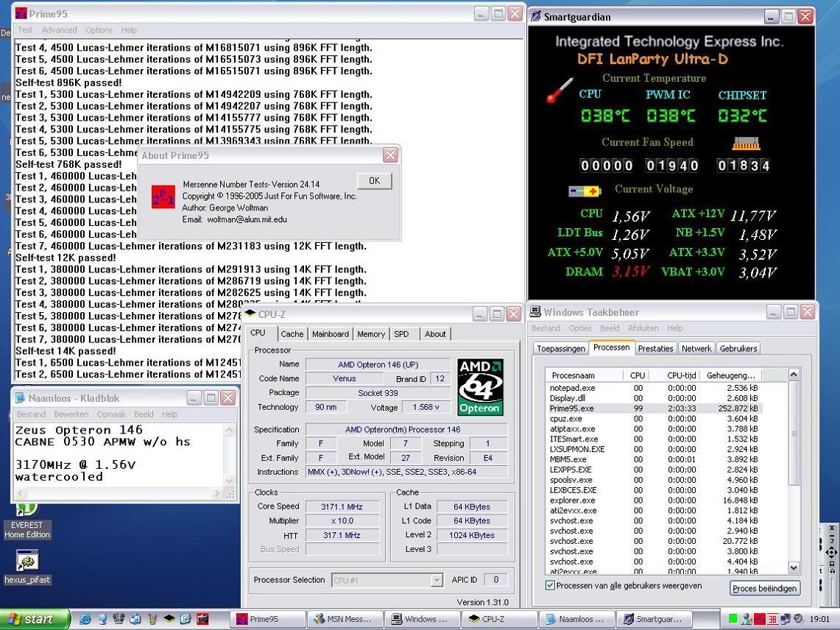Switch to the Netwerk tab in Taakbeheer

[696, 348]
